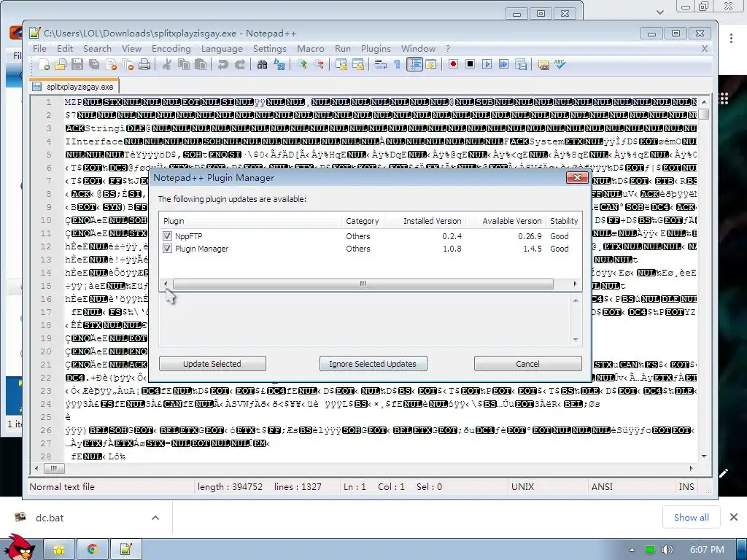Click the macro Playback icon
The image size is (747, 560).
(x=487, y=64)
